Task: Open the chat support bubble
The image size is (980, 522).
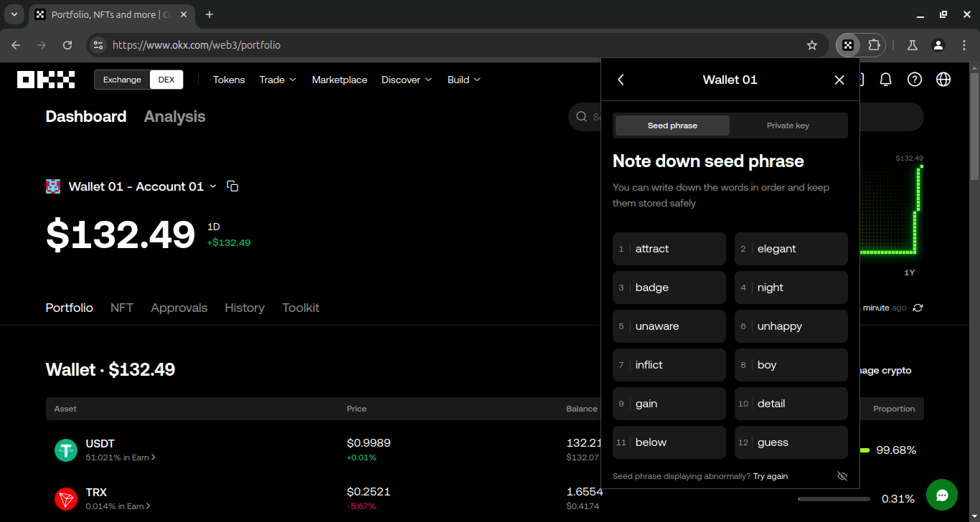Action: (942, 495)
